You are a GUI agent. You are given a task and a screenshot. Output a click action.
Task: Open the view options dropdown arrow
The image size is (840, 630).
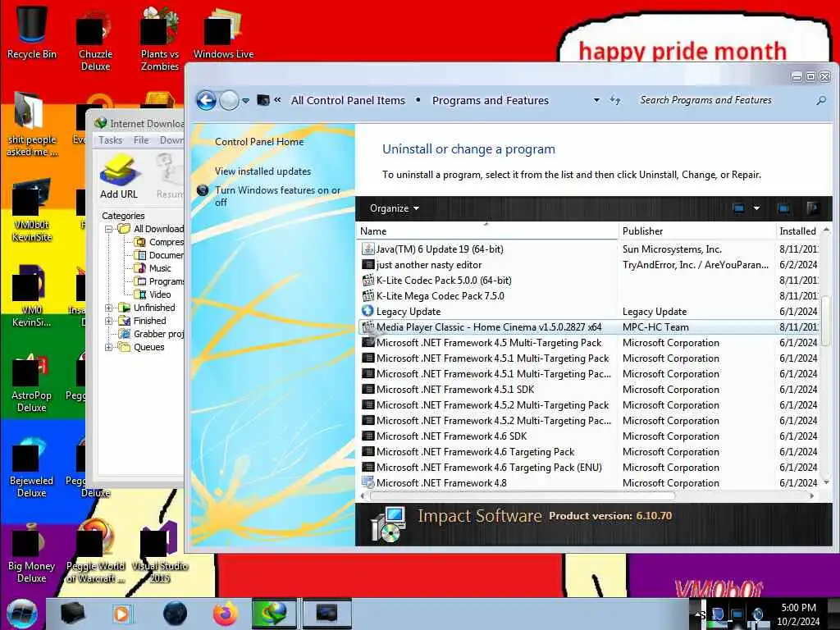[x=756, y=208]
